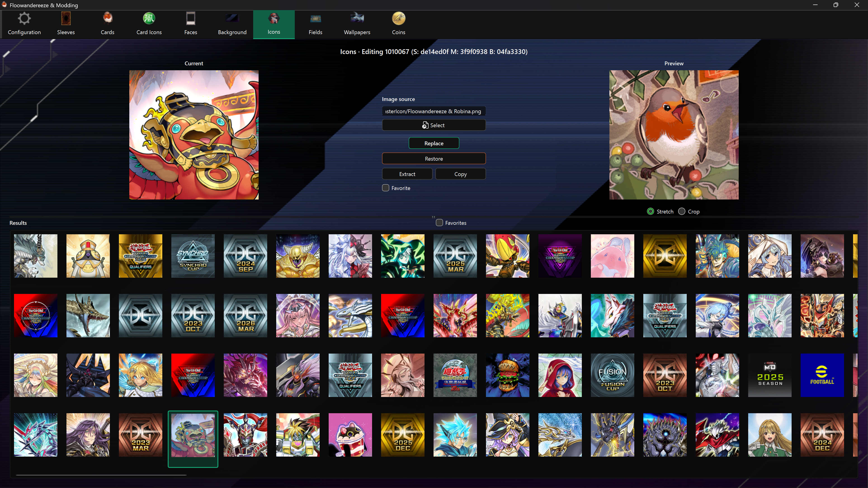Switch to the Faces tab
Image resolution: width=868 pixels, height=488 pixels.
coord(191,24)
